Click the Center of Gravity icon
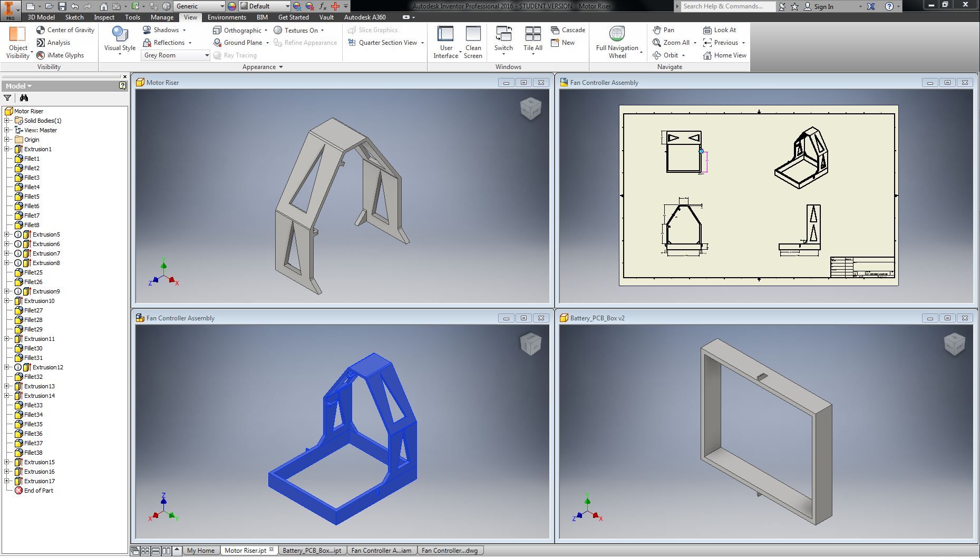The width and height of the screenshot is (980, 558). (x=41, y=30)
